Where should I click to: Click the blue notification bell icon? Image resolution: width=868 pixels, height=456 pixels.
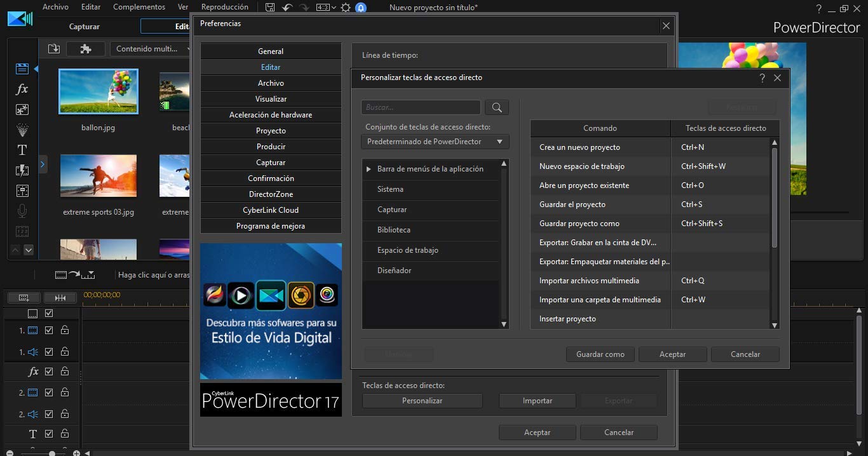click(x=361, y=8)
